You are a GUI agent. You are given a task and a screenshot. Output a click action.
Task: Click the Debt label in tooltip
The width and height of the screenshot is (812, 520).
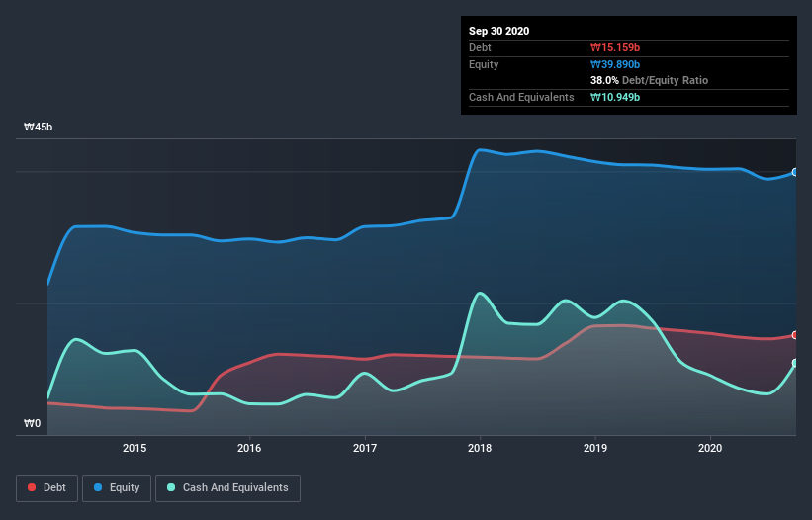pyautogui.click(x=480, y=47)
